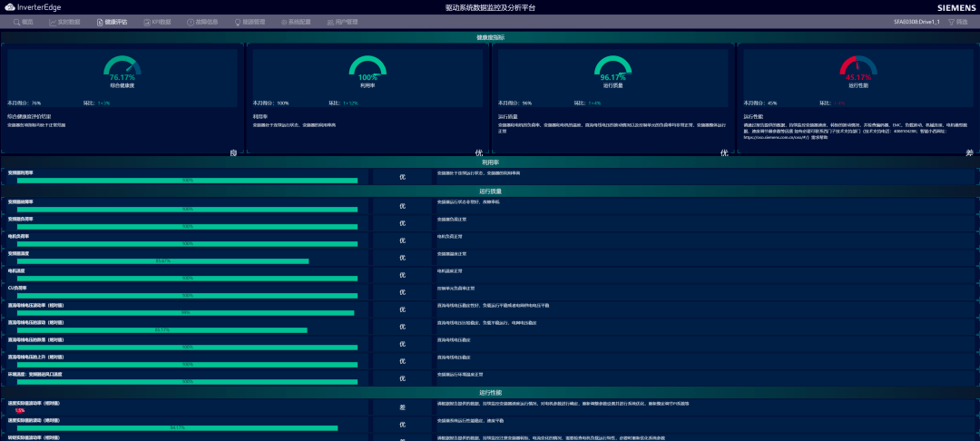980x441 pixels.
Task: Click the 直流母线电压的跌落 row label
Action: tap(35, 339)
